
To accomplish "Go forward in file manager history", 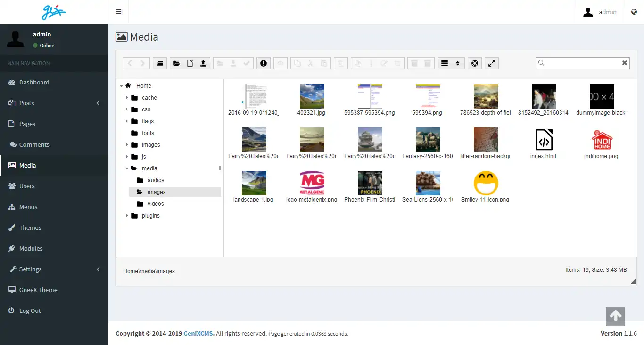I will tap(143, 63).
